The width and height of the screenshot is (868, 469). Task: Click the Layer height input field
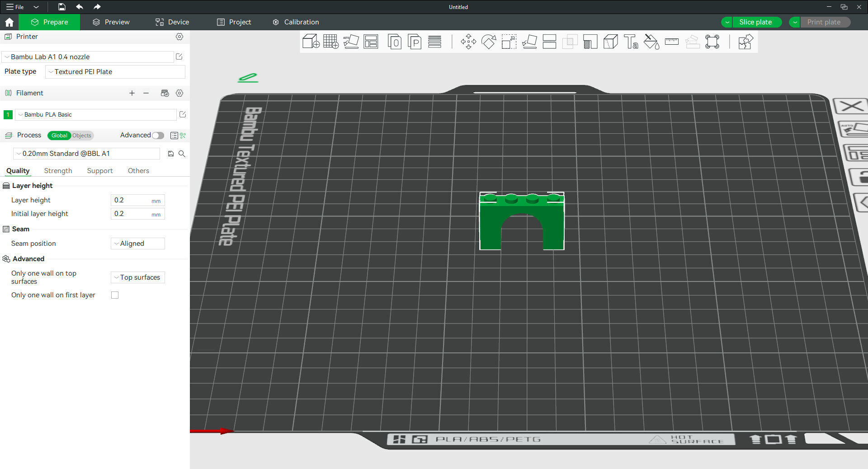click(x=137, y=200)
